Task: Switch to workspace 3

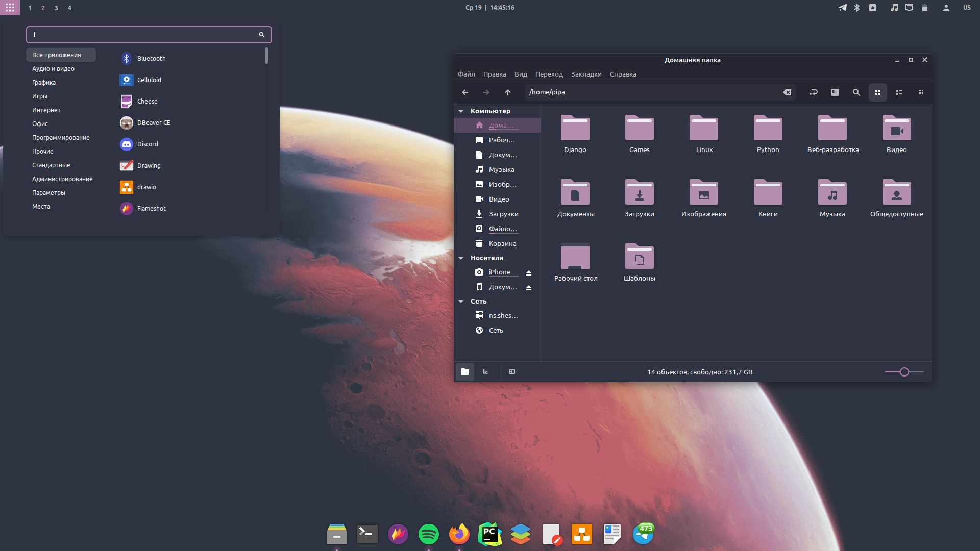Action: point(56,8)
